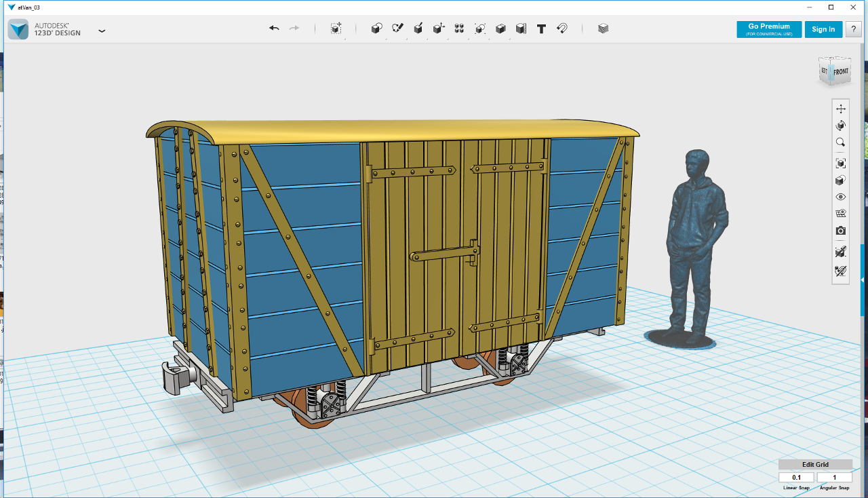Screen dimensions: 868x498
Task: Open the Primitives tool menu
Action: [x=377, y=28]
